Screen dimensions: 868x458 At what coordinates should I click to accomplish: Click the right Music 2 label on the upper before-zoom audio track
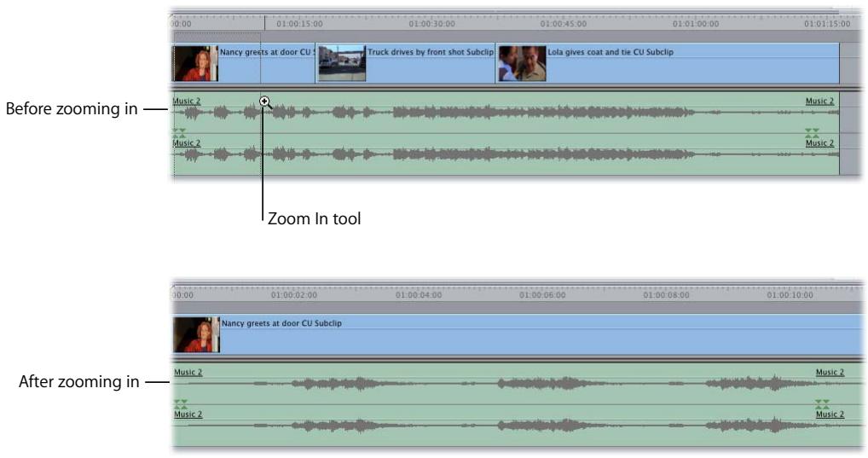pyautogui.click(x=820, y=101)
